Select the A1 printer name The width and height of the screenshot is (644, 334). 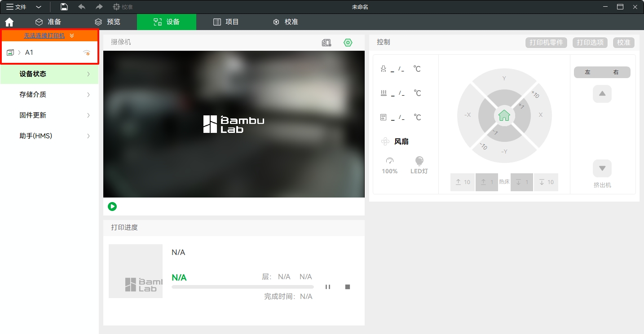coord(29,53)
